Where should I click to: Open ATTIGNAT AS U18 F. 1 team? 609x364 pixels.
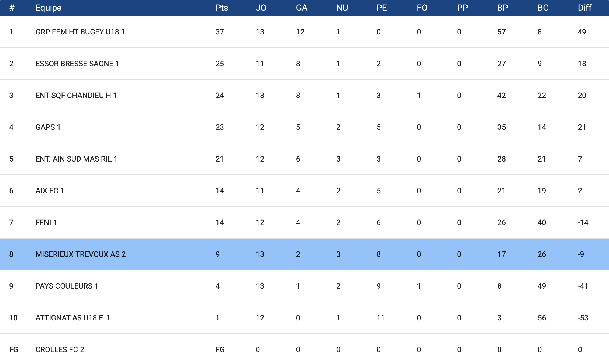pos(72,318)
